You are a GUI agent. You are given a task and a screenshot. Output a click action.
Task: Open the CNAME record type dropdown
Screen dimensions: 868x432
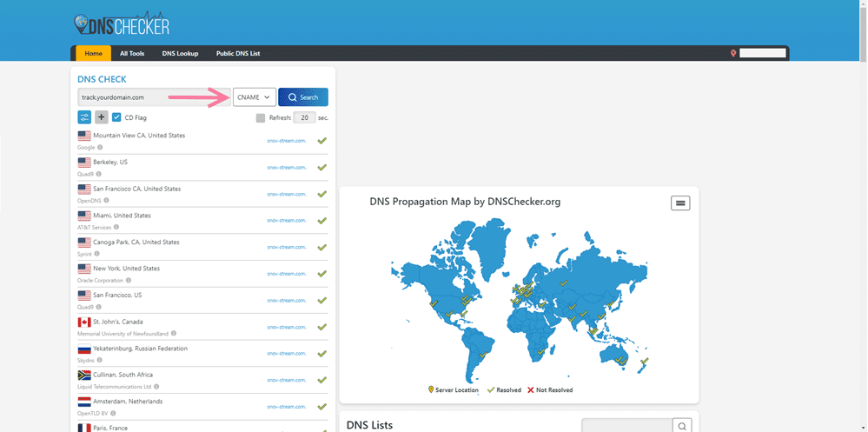point(255,97)
